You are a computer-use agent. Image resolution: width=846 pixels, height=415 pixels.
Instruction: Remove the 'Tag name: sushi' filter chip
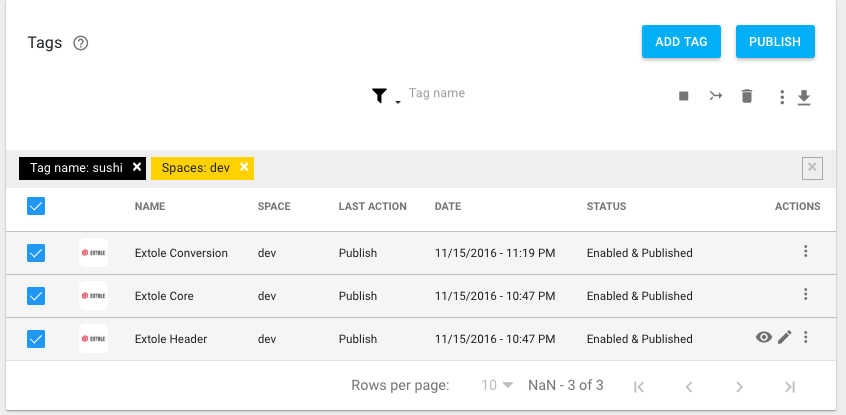(x=137, y=167)
